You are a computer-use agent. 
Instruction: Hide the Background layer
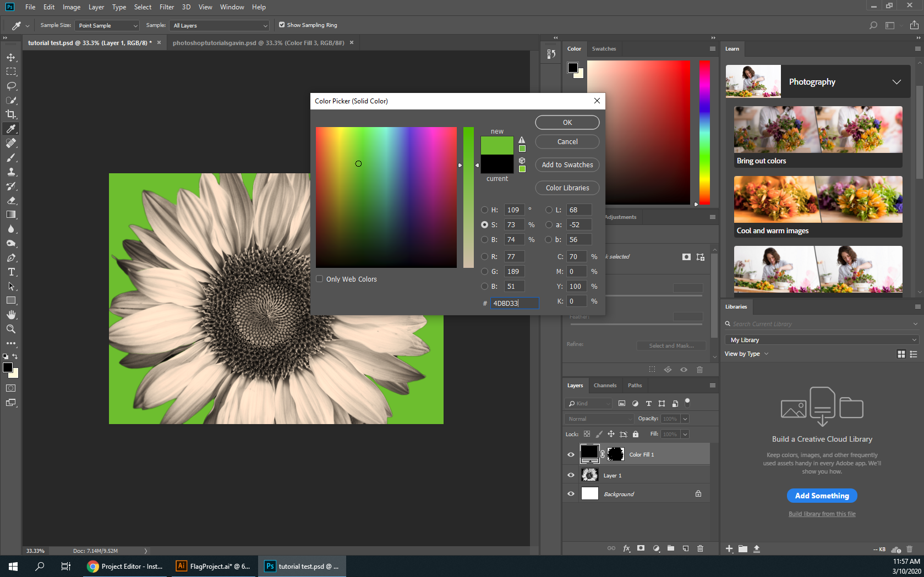tap(571, 494)
